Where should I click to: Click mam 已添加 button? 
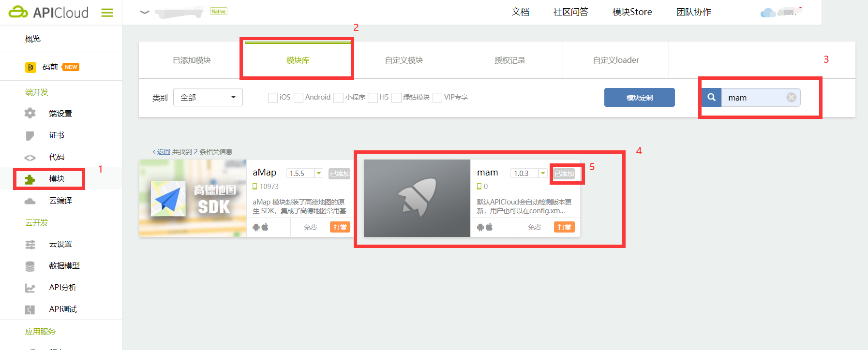pos(564,174)
